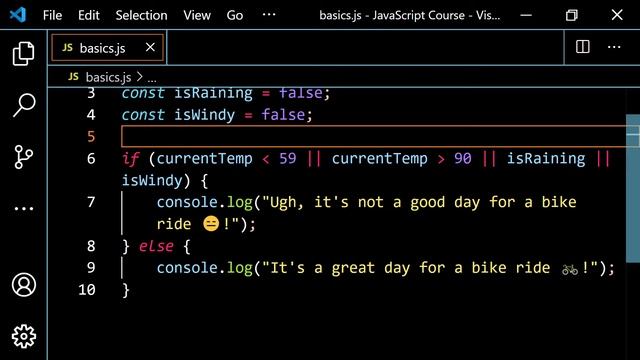Click the minimap scrollbar on the right
640x360 pixels.
(633, 189)
